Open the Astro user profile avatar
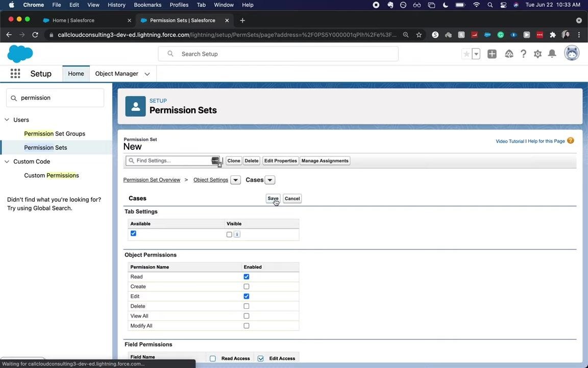 (x=572, y=54)
